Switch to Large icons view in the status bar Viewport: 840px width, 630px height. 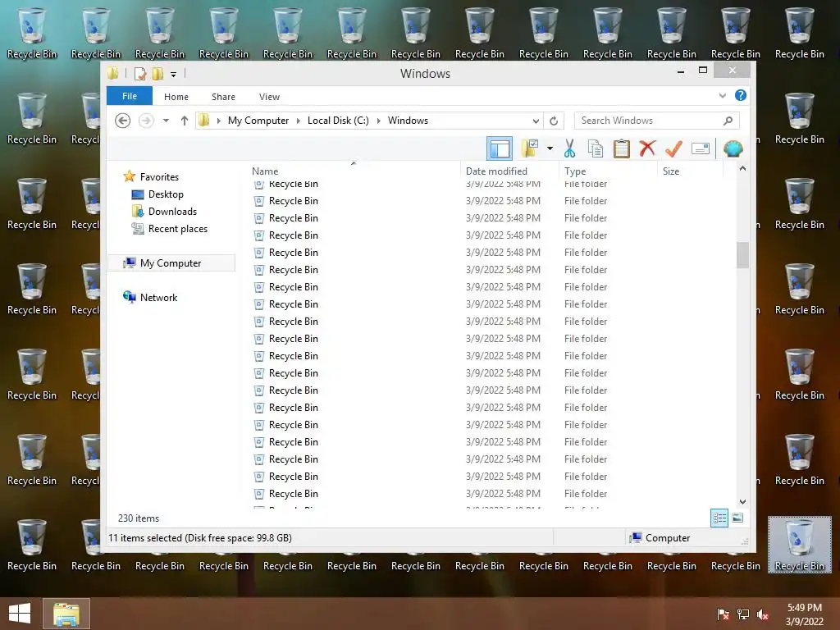[x=737, y=518]
